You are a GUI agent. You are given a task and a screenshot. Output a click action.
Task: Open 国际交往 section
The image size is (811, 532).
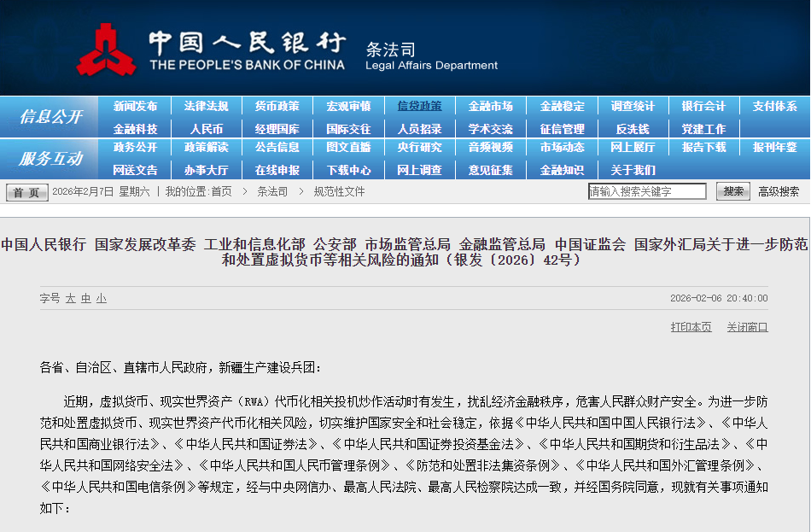348,129
